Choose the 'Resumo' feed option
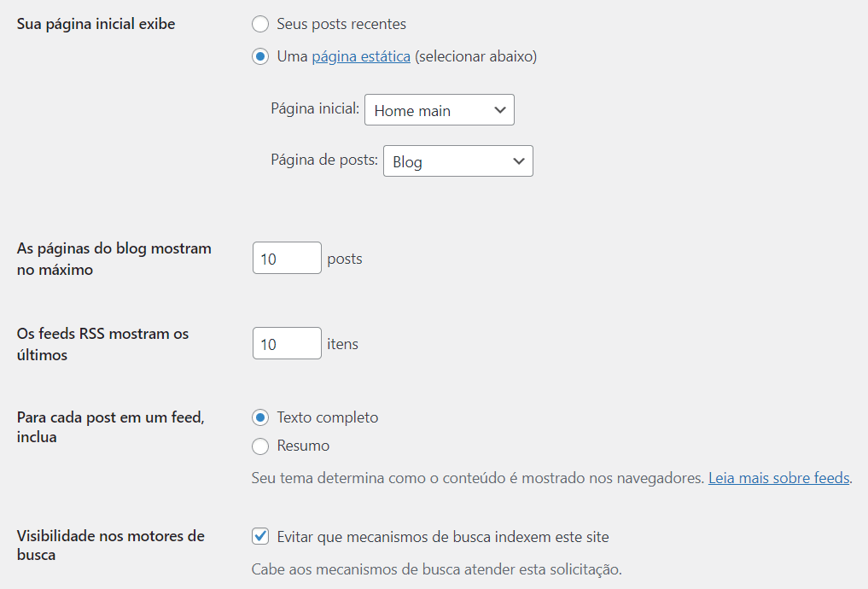Image resolution: width=868 pixels, height=589 pixels. point(260,446)
